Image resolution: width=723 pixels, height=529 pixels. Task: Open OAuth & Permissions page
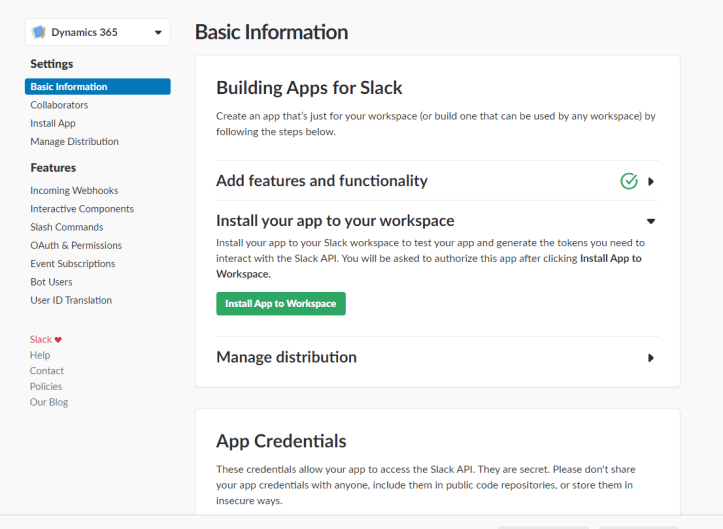coord(76,245)
